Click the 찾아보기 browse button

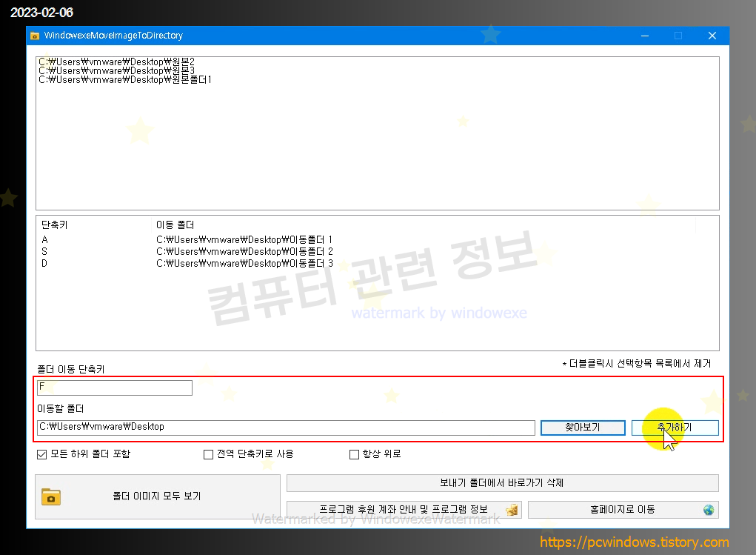pos(583,428)
